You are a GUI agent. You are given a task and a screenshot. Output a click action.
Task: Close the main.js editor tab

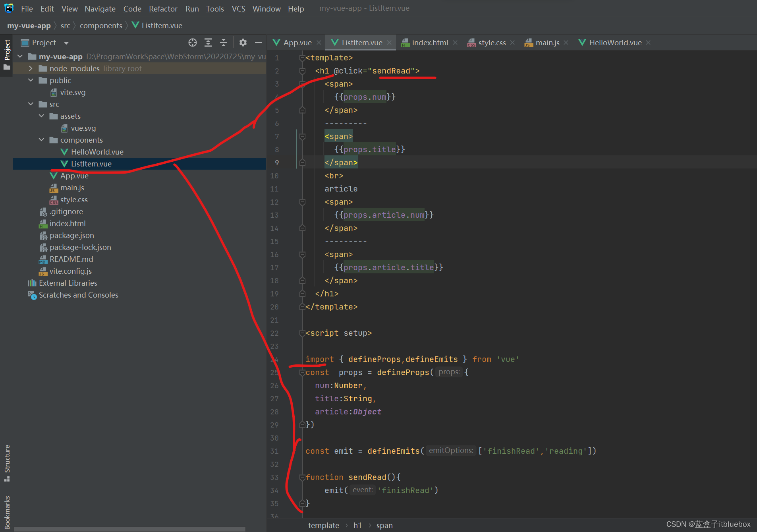[566, 43]
